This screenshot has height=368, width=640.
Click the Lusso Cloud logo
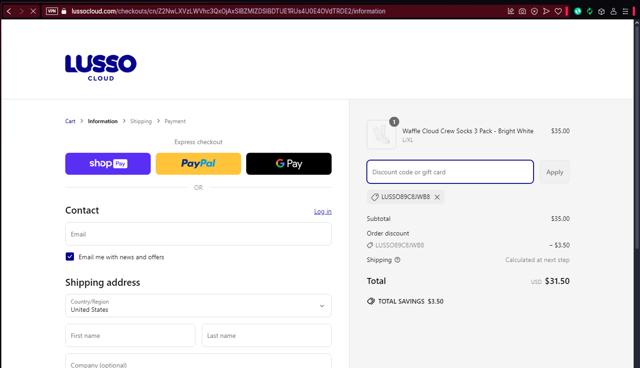point(101,68)
